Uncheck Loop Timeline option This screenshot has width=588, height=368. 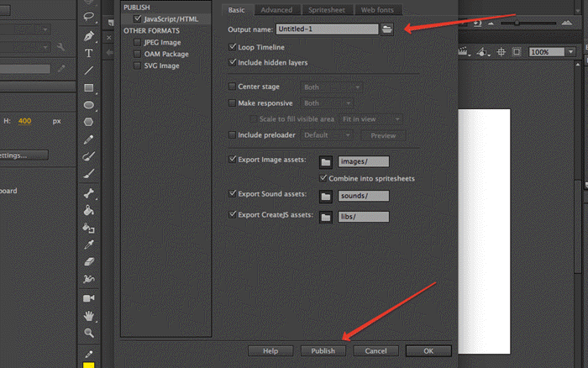[x=233, y=47]
